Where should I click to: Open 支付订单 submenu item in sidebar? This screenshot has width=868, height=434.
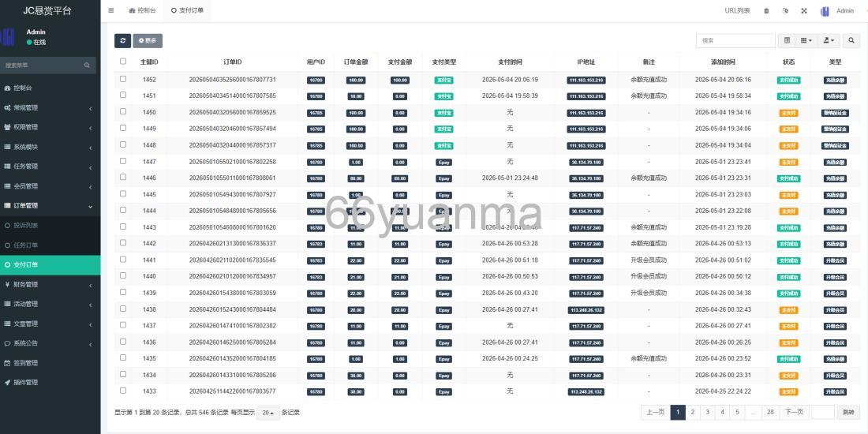pyautogui.click(x=51, y=265)
